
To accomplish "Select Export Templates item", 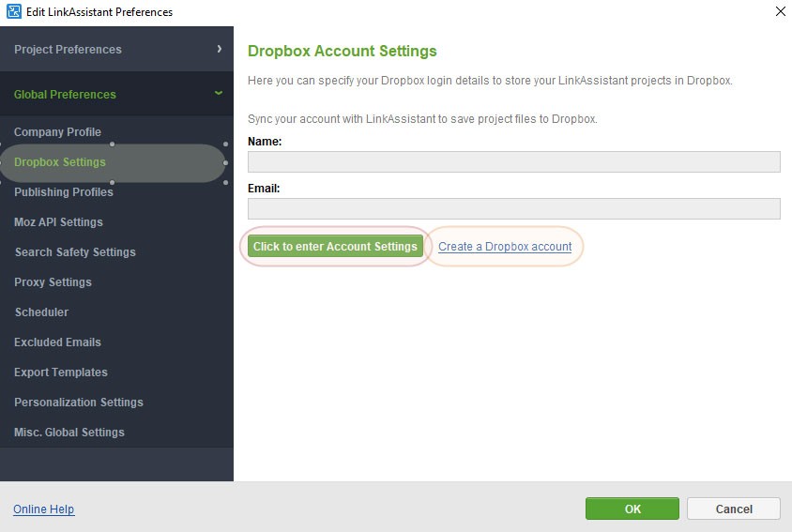I will tap(61, 372).
